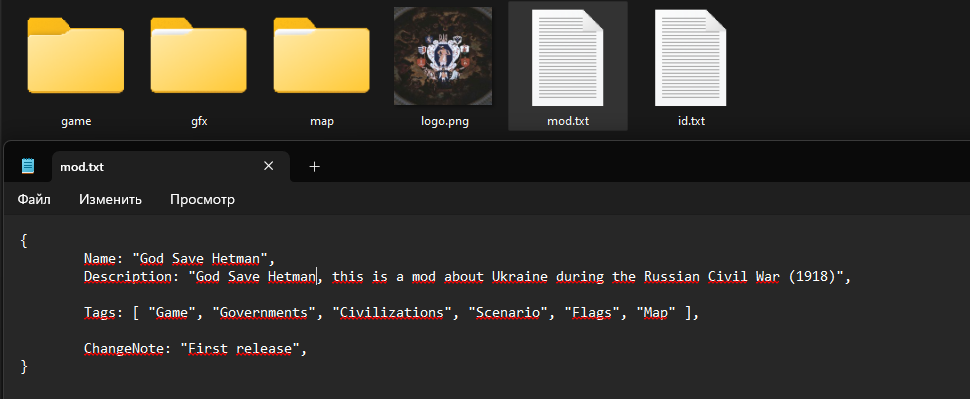
Task: Click the word 'ChangeNote' in the editor
Action: click(125, 349)
